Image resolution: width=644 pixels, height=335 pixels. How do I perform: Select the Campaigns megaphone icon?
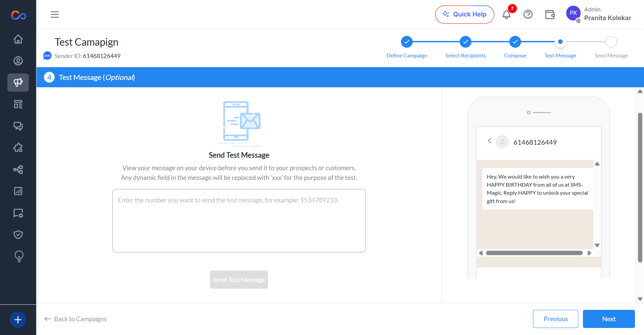[18, 83]
